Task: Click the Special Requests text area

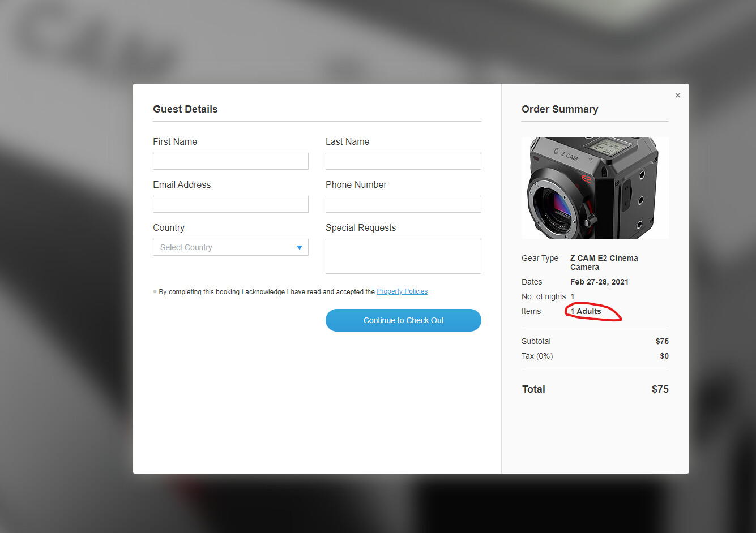Action: click(403, 256)
